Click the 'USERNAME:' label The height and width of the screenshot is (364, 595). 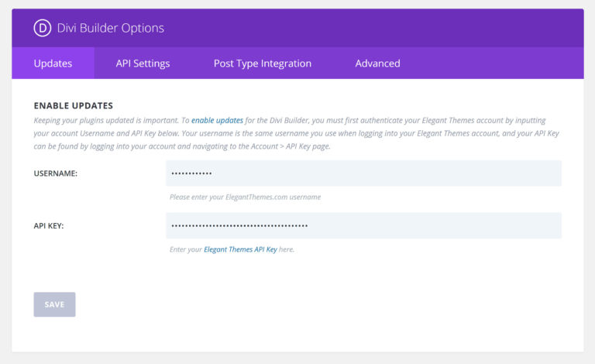(56, 173)
